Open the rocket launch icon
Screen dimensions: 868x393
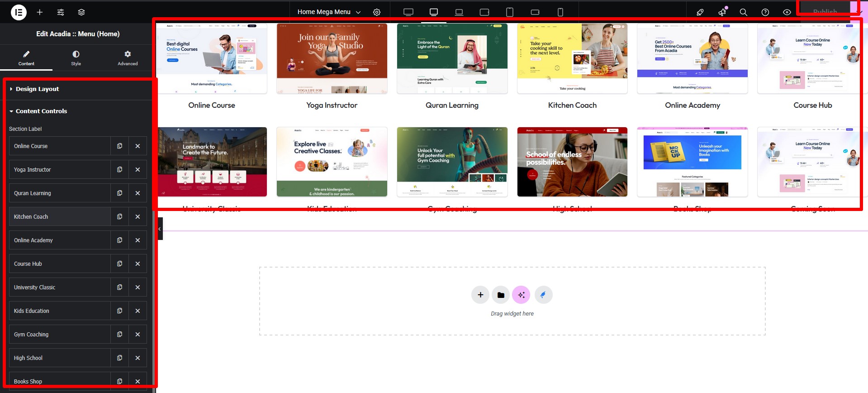(700, 12)
